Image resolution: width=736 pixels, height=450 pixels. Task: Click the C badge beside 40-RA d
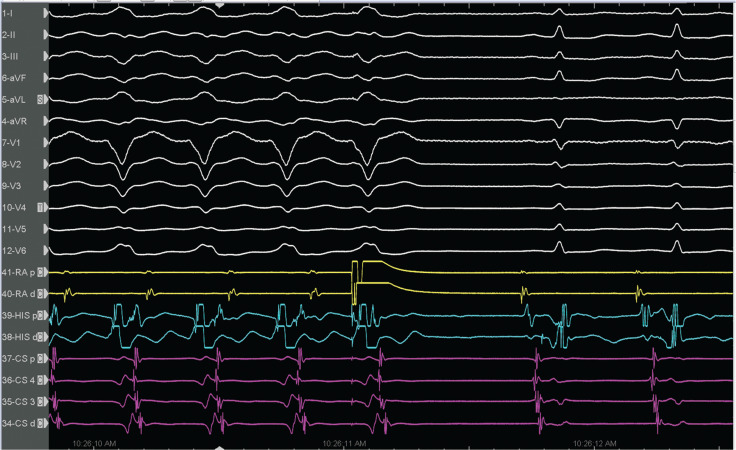pyautogui.click(x=41, y=294)
